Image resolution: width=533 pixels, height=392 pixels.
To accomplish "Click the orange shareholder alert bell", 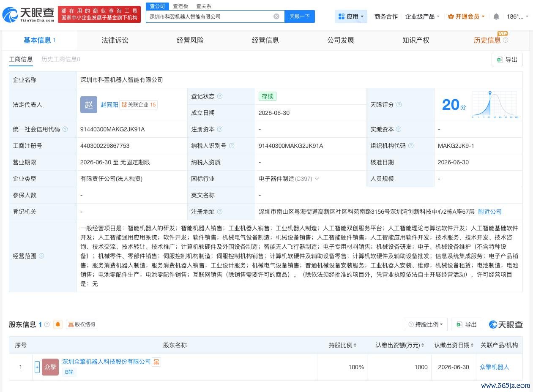I will coord(58,324).
